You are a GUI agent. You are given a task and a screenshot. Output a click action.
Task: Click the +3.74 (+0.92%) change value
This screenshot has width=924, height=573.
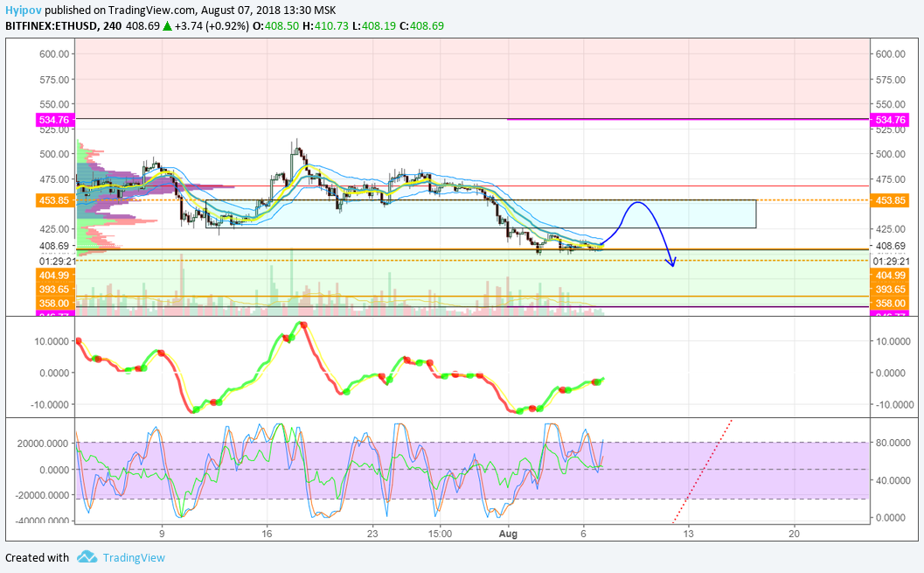click(x=212, y=26)
